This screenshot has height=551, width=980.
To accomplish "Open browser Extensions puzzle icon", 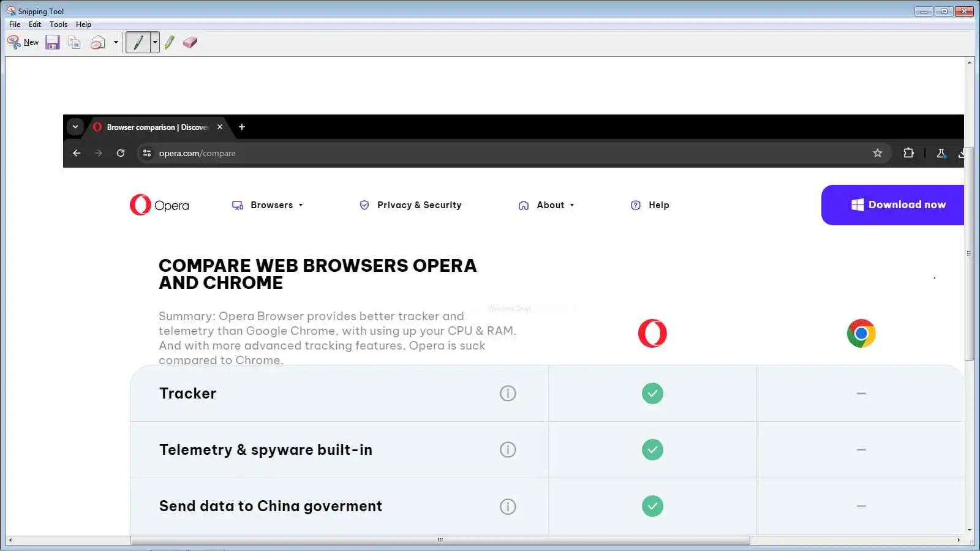I will (908, 153).
